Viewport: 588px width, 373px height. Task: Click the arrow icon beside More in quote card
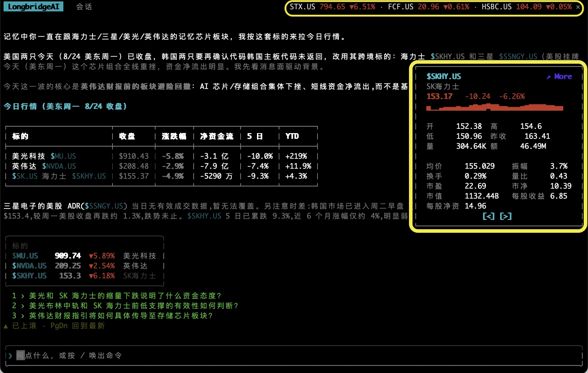tap(548, 77)
